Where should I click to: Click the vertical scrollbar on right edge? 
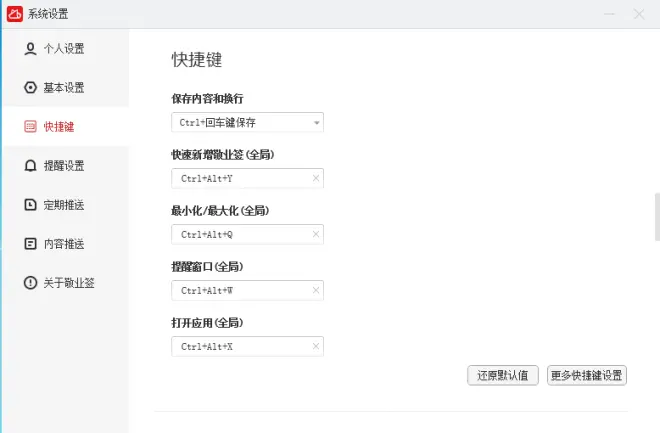[657, 217]
